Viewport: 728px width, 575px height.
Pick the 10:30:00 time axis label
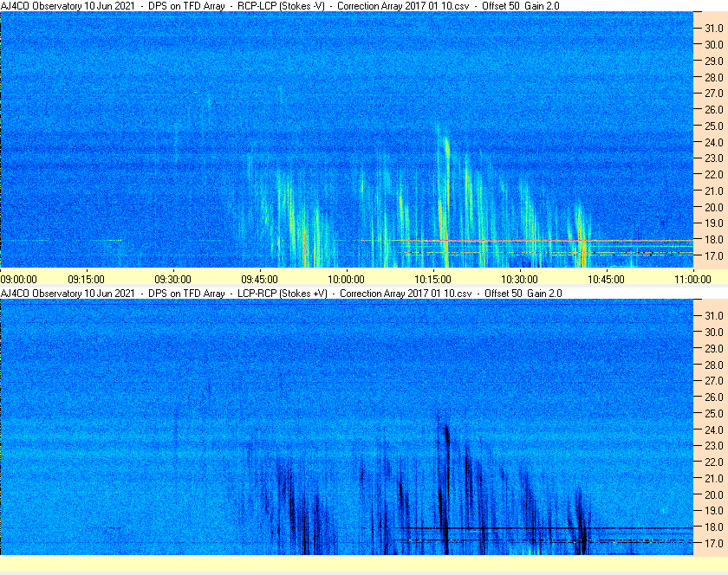coord(519,280)
